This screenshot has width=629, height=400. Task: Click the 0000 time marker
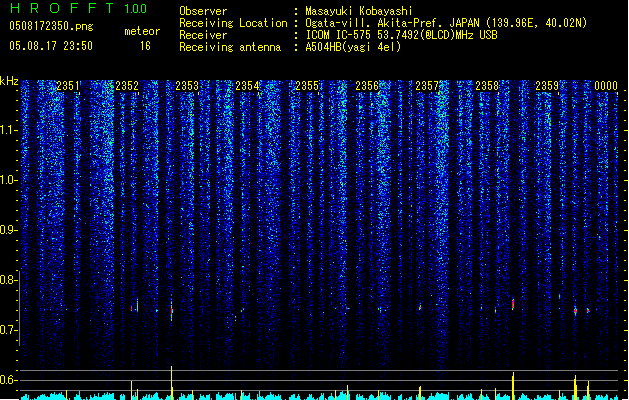[x=606, y=86]
